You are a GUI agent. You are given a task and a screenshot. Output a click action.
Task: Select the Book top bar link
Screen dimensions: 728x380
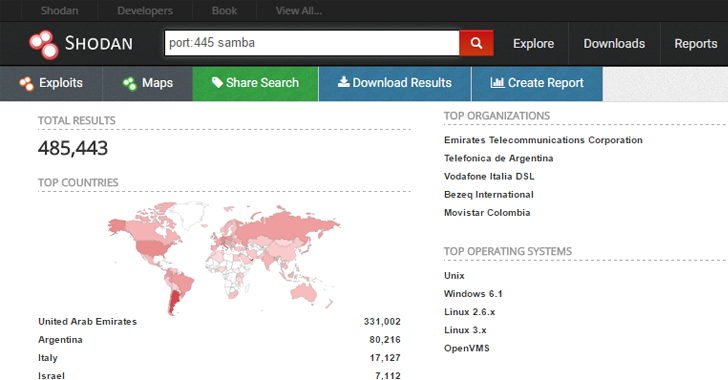click(224, 11)
